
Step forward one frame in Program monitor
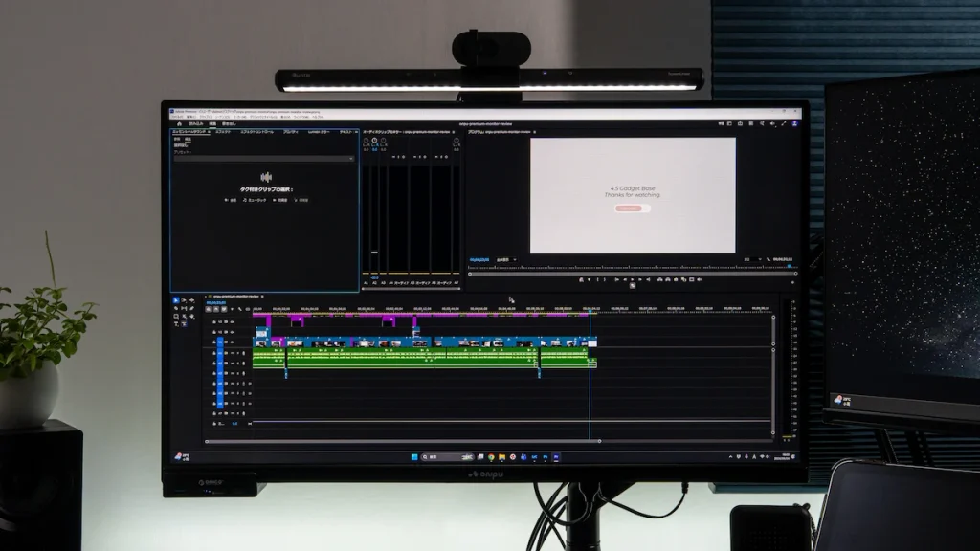[x=640, y=280]
